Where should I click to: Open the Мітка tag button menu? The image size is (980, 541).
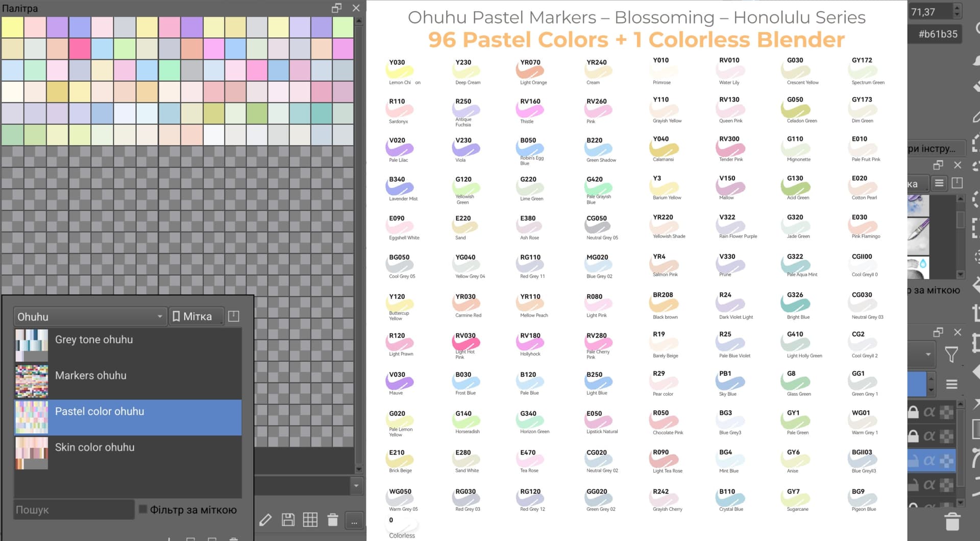click(x=197, y=317)
